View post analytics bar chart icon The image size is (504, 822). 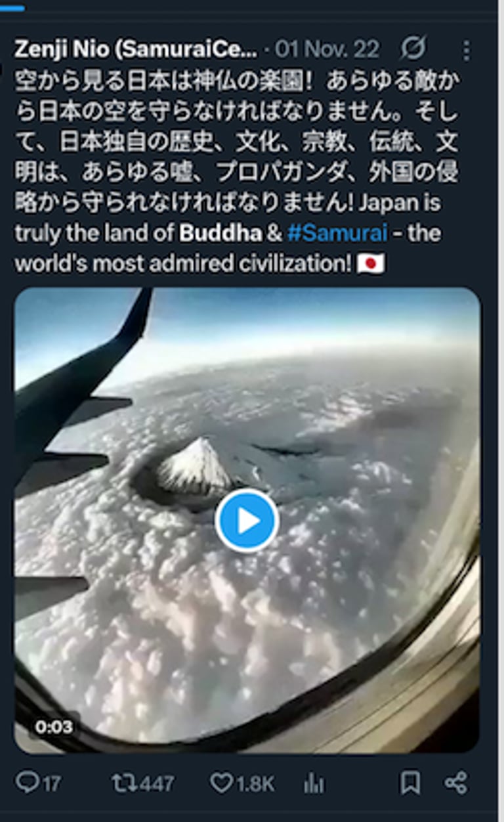pyautogui.click(x=314, y=783)
